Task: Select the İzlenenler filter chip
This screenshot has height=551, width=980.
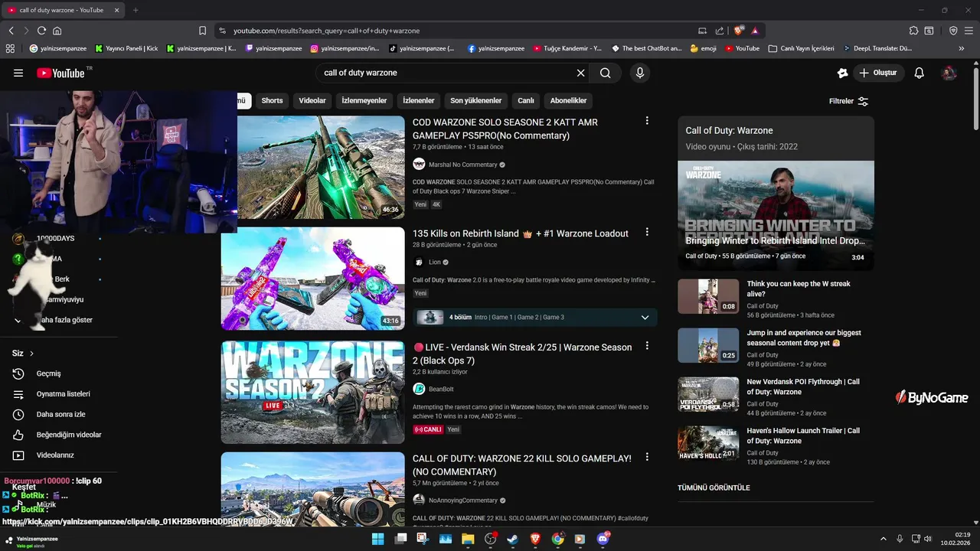Action: pyautogui.click(x=419, y=100)
